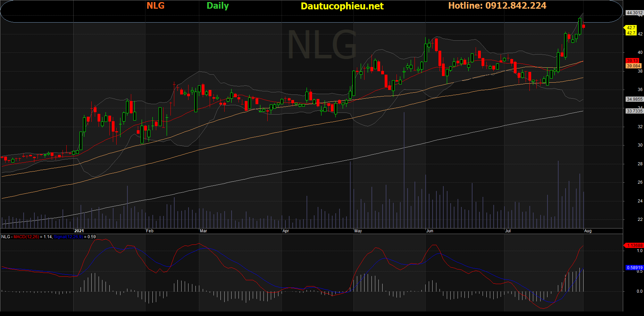644x316 pixels.
Task: Click the Hotline 0912.842.224 text
Action: [x=497, y=6]
